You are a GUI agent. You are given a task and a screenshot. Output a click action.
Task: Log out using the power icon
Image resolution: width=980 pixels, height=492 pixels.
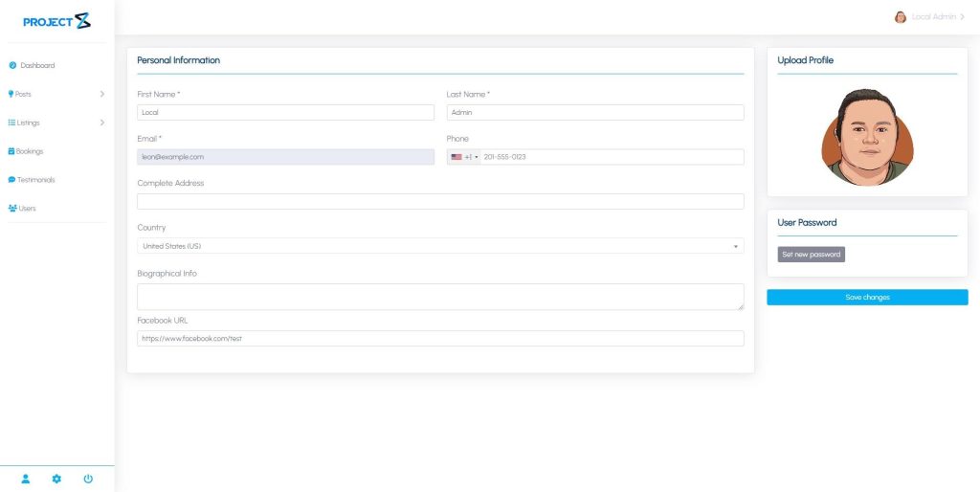88,479
